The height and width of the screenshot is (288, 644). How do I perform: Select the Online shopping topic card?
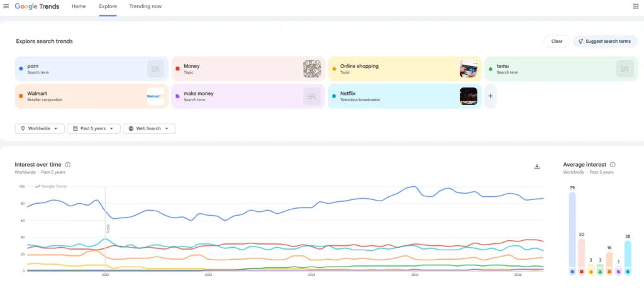point(404,69)
